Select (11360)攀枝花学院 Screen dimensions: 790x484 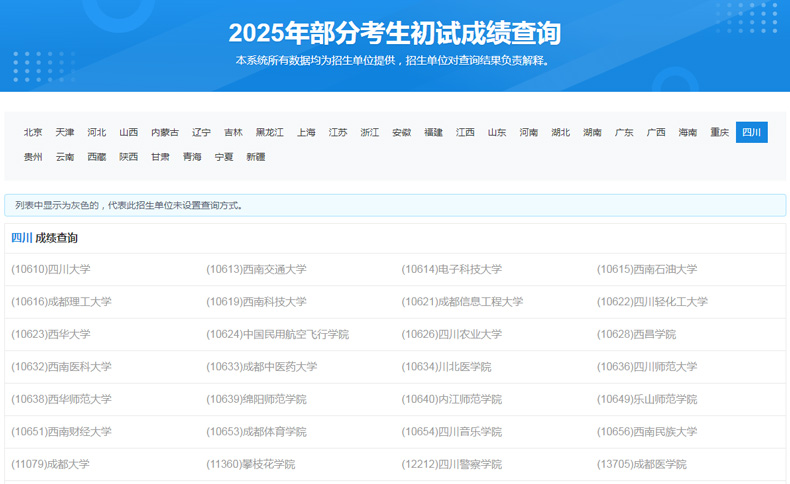pyautogui.click(x=250, y=464)
